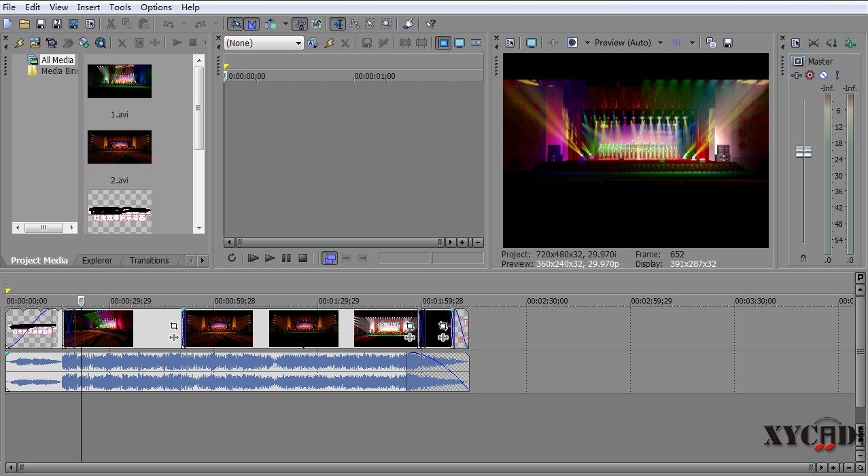Stop trimmer playback
The image size is (868, 476).
click(303, 258)
